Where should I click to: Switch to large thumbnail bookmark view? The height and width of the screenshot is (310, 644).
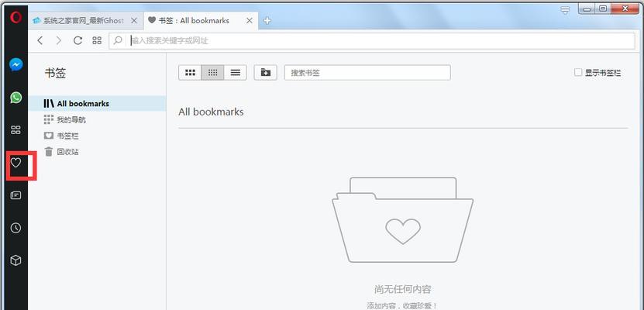tap(190, 73)
